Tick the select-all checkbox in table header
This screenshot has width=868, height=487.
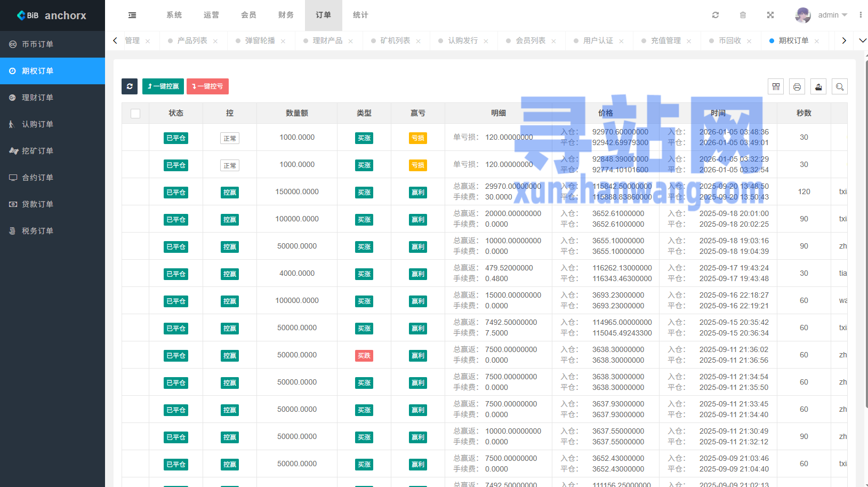(135, 114)
